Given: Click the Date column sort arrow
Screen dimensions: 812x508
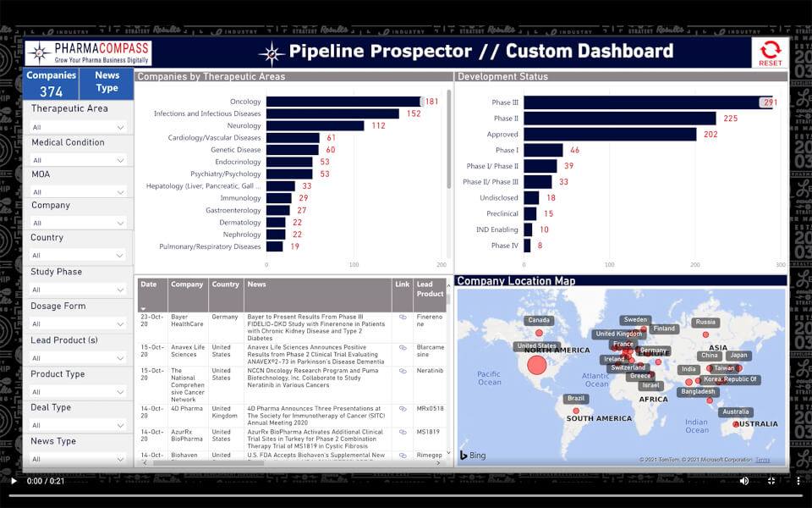Looking at the screenshot, I should coord(144,309).
